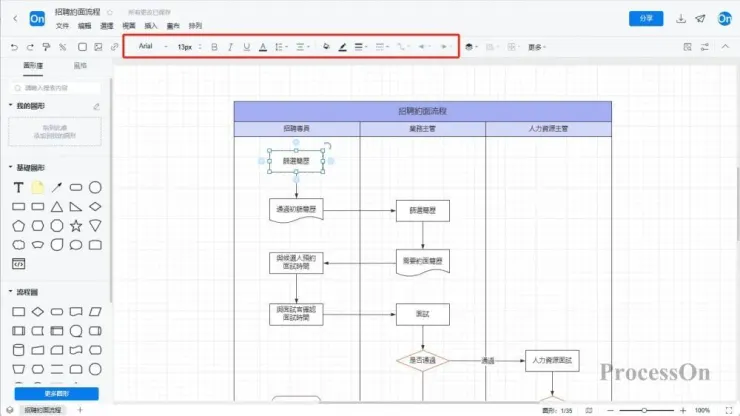Click the blue 分享 share button
The image size is (740, 416).
[x=646, y=18]
